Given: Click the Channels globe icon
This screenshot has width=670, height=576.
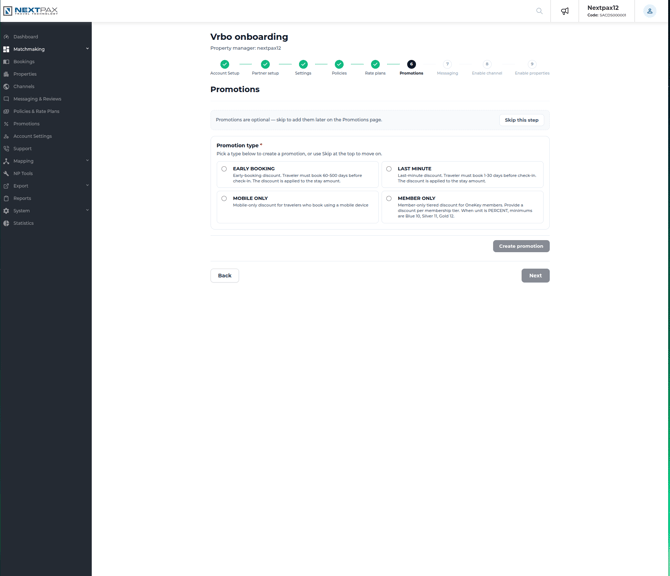Looking at the screenshot, I should tap(6, 86).
